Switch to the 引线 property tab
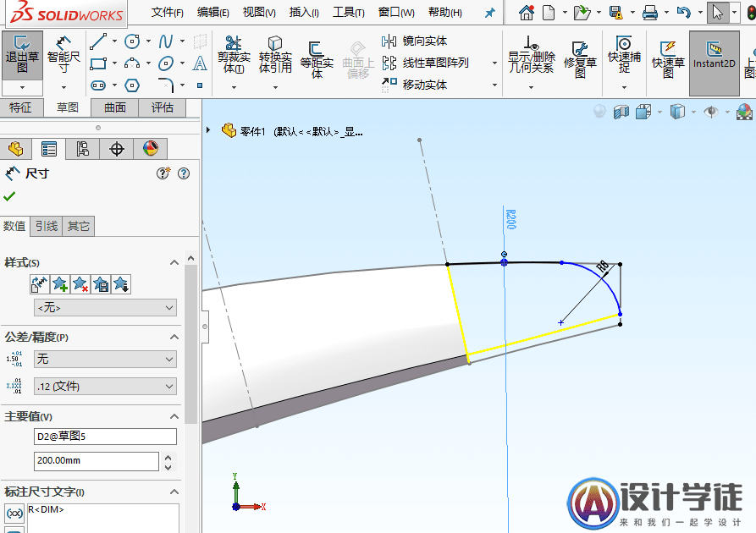 tap(47, 226)
